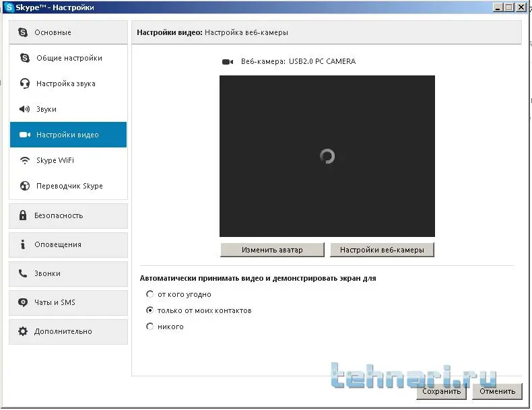This screenshot has width=532, height=410.
Task: Click the camera icon in Настройки видео
Action: pos(25,135)
